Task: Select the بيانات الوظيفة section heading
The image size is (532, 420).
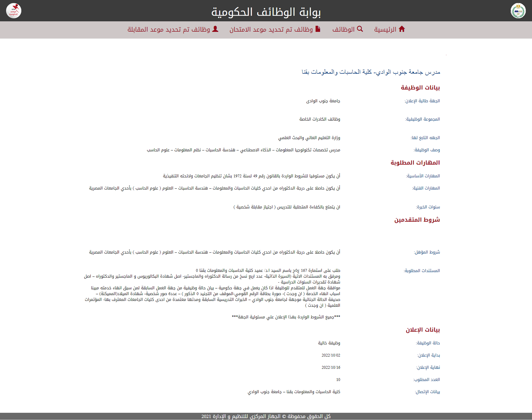Action: click(420, 87)
